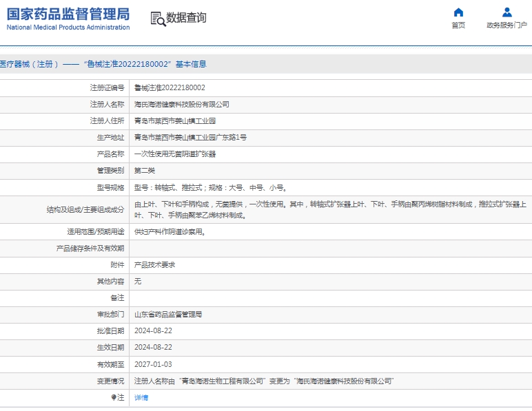The image size is (532, 411).
Task: Open the 详情 link
Action: point(141,397)
